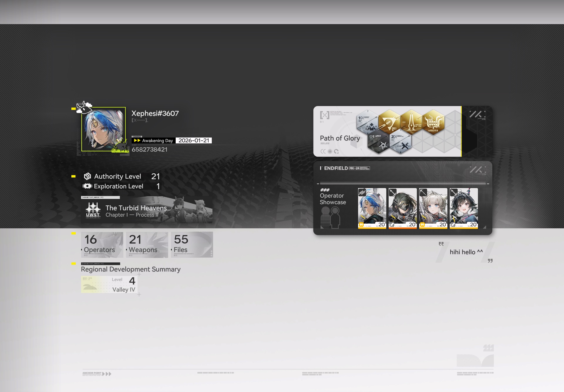Click the UID number 6582738421

pos(150,150)
